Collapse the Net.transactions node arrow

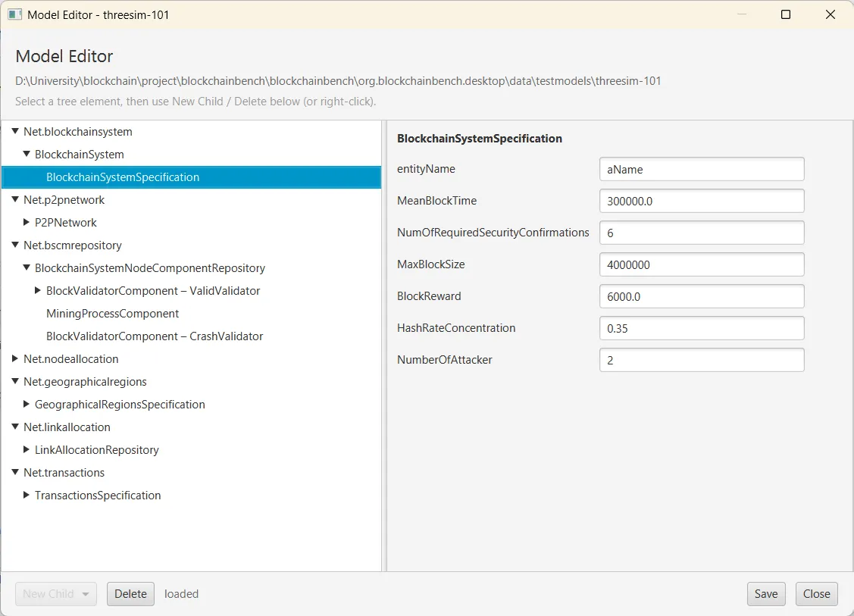(15, 472)
